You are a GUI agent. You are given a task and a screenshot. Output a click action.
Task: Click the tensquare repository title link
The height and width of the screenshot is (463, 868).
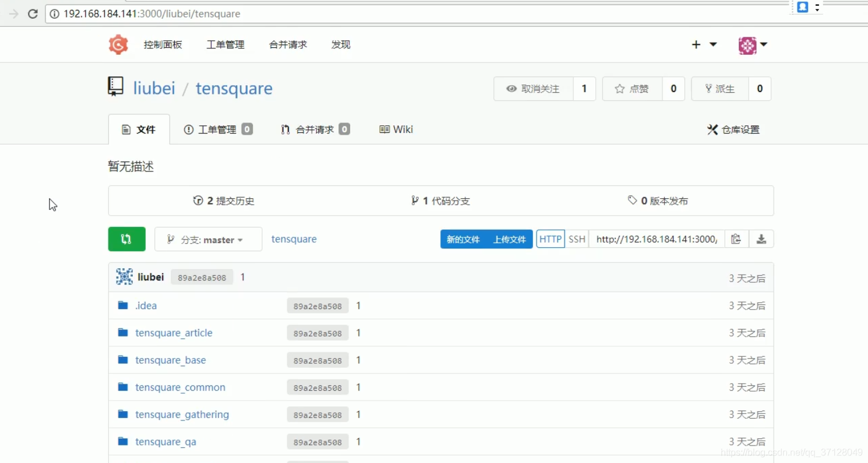[234, 89]
